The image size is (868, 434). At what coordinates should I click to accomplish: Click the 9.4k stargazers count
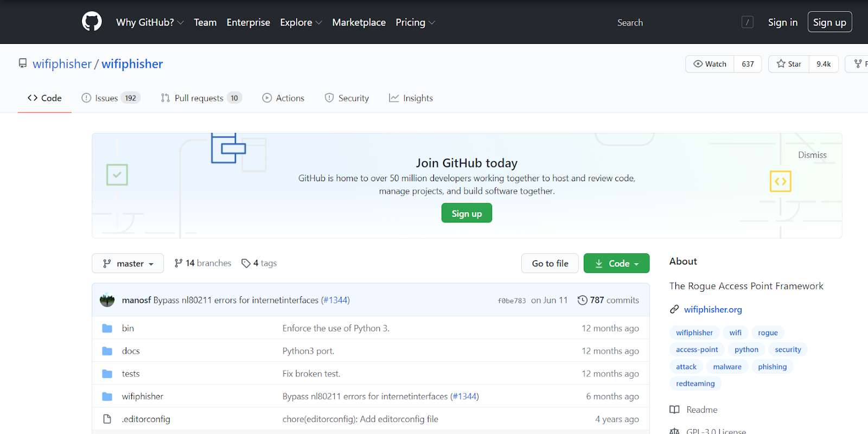point(824,64)
